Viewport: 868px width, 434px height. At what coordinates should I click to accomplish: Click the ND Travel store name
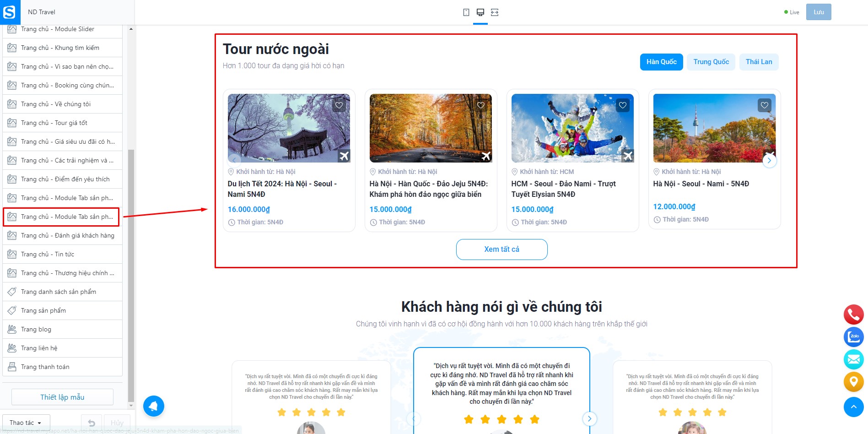42,12
